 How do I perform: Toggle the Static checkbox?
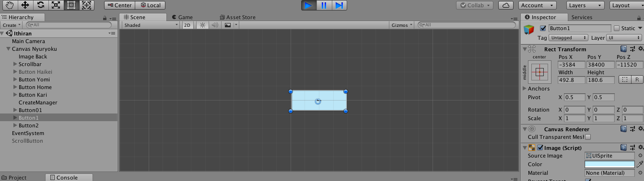[x=617, y=28]
